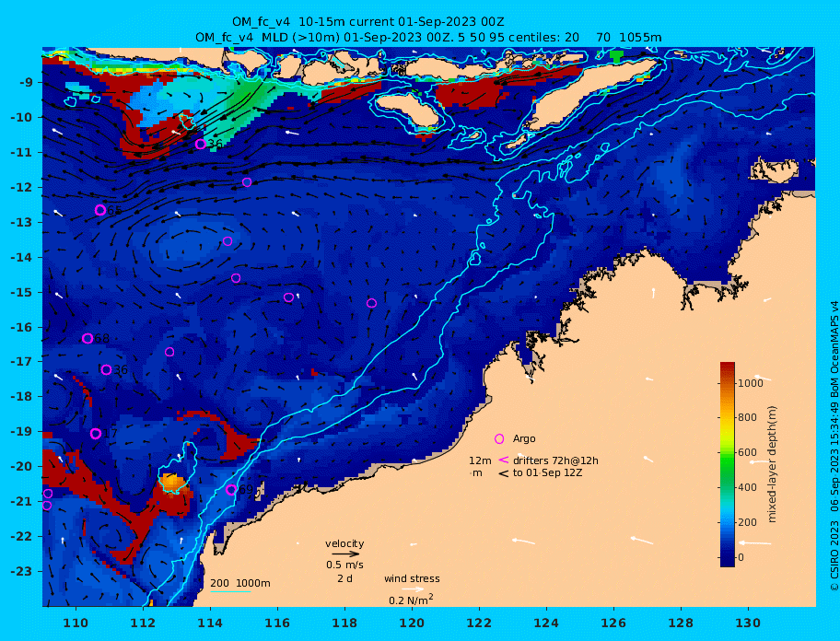This screenshot has width=840, height=641.
Task: Click the 'wind stress' legend label
Action: [x=412, y=578]
